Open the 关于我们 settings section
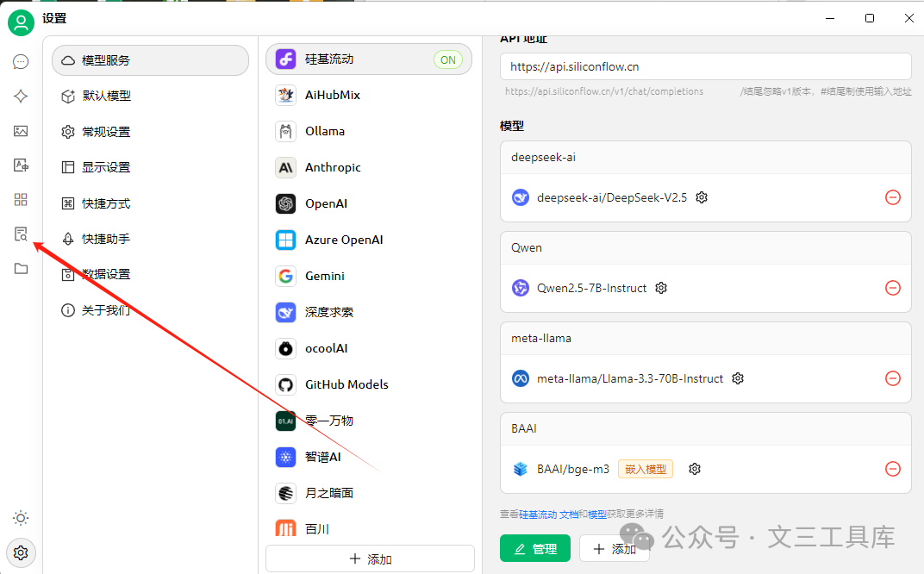Image resolution: width=924 pixels, height=574 pixels. click(150, 310)
